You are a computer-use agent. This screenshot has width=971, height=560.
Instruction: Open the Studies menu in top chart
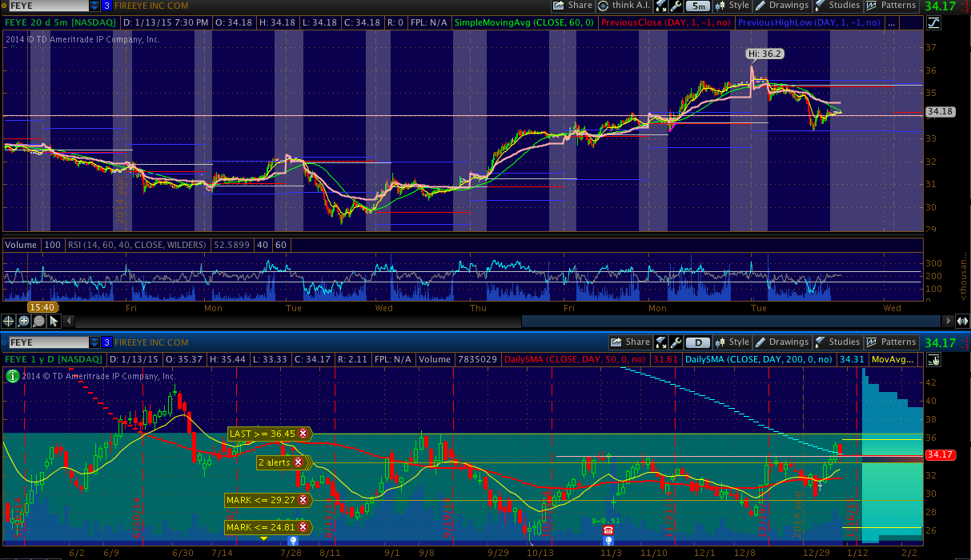(x=837, y=6)
